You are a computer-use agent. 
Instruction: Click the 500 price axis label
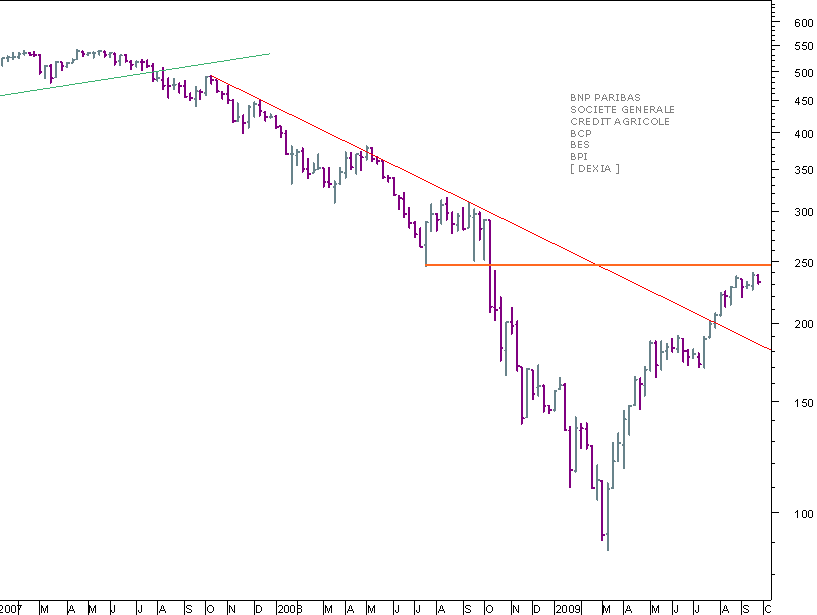point(803,73)
